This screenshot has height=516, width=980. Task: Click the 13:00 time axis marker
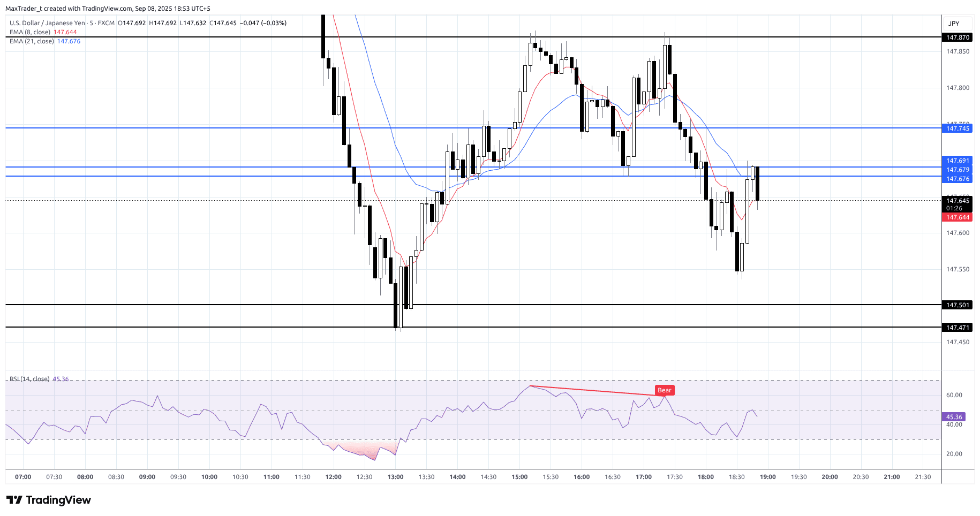[395, 477]
